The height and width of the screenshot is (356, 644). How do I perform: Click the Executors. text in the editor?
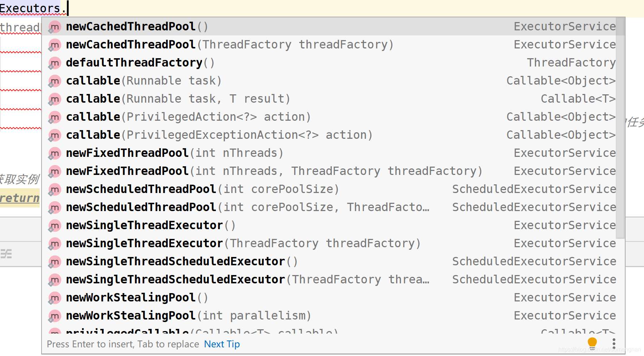(32, 7)
